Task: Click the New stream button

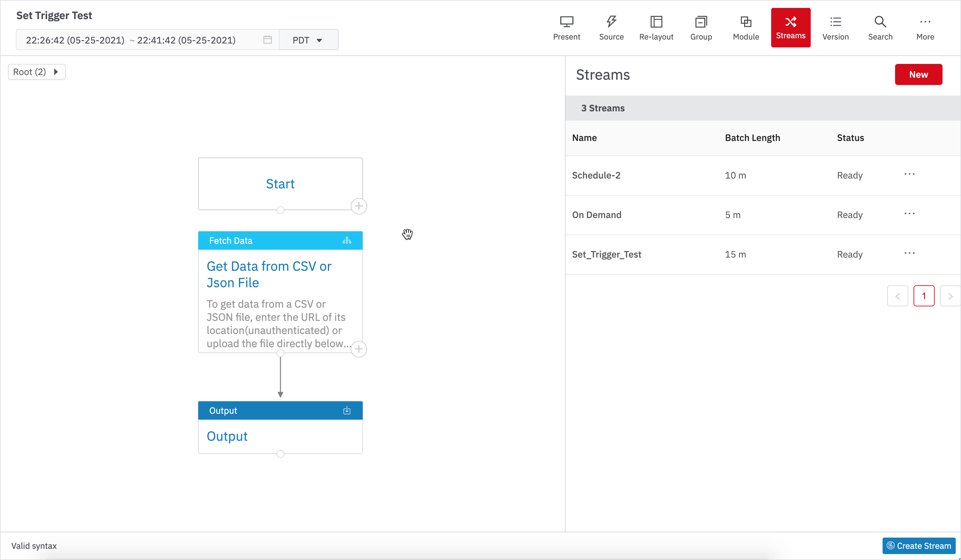Action: 918,74
